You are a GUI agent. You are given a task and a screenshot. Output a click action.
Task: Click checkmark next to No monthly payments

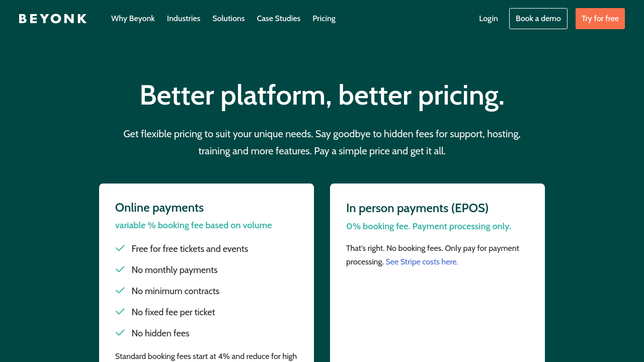point(120,269)
